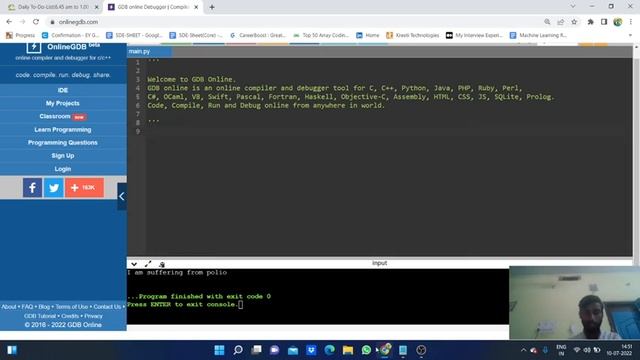Screen dimensions: 640x360
Task: Click the share page icon in address bar
Action: coord(561,22)
